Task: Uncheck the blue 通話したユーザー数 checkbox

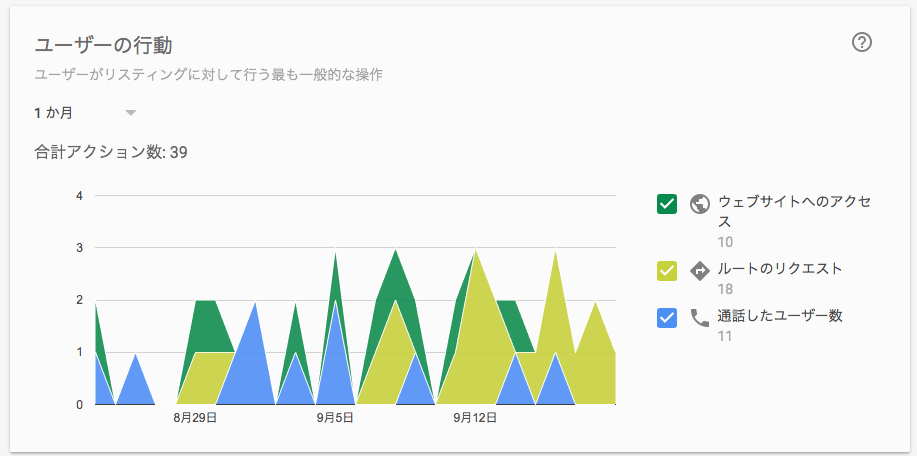Action: [x=667, y=318]
